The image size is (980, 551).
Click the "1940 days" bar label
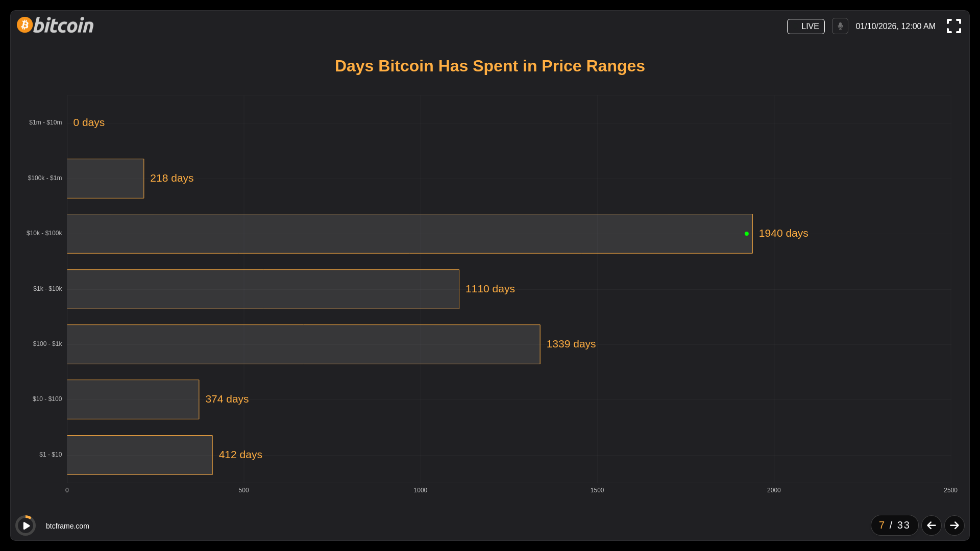[783, 233]
